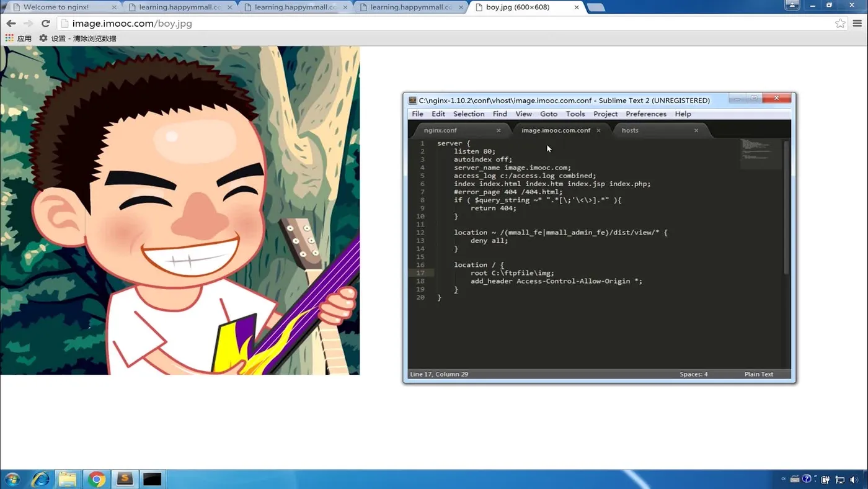Image resolution: width=868 pixels, height=489 pixels.
Task: Click the 'location / {' line
Action: point(479,265)
